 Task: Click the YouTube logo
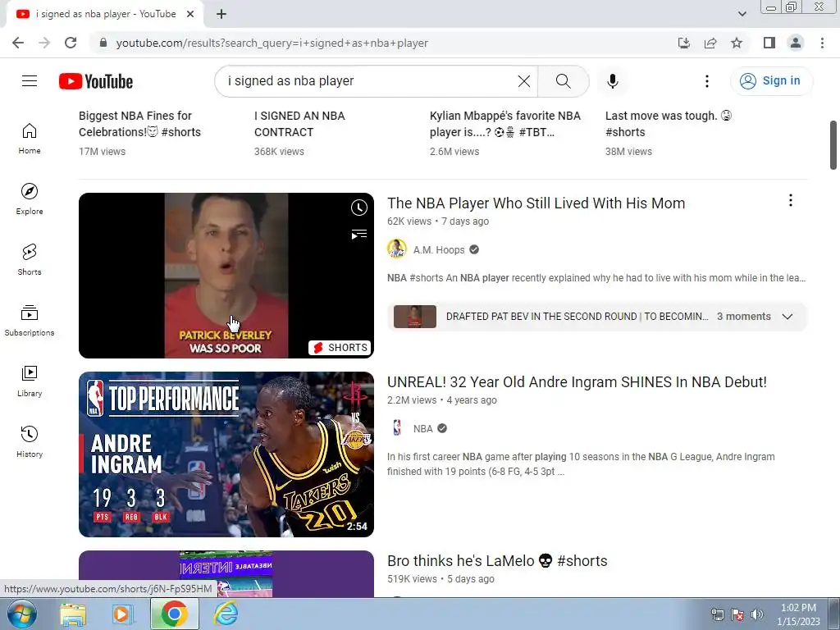point(96,81)
